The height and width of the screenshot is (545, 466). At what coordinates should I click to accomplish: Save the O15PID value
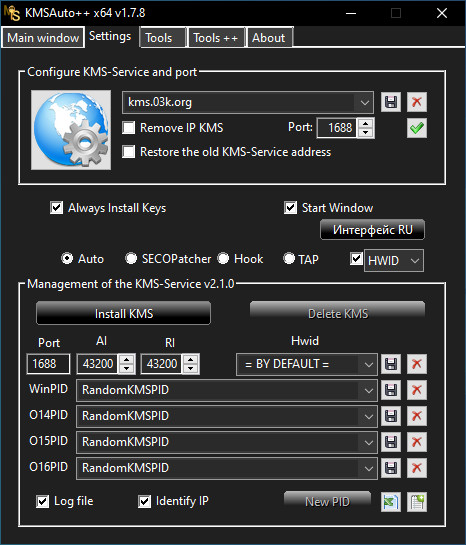point(391,442)
